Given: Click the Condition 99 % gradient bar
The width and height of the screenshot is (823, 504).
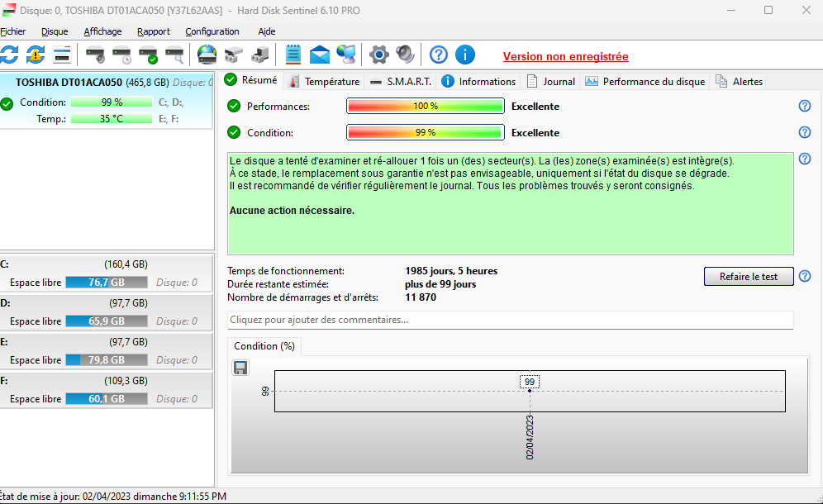Looking at the screenshot, I should click(x=426, y=132).
